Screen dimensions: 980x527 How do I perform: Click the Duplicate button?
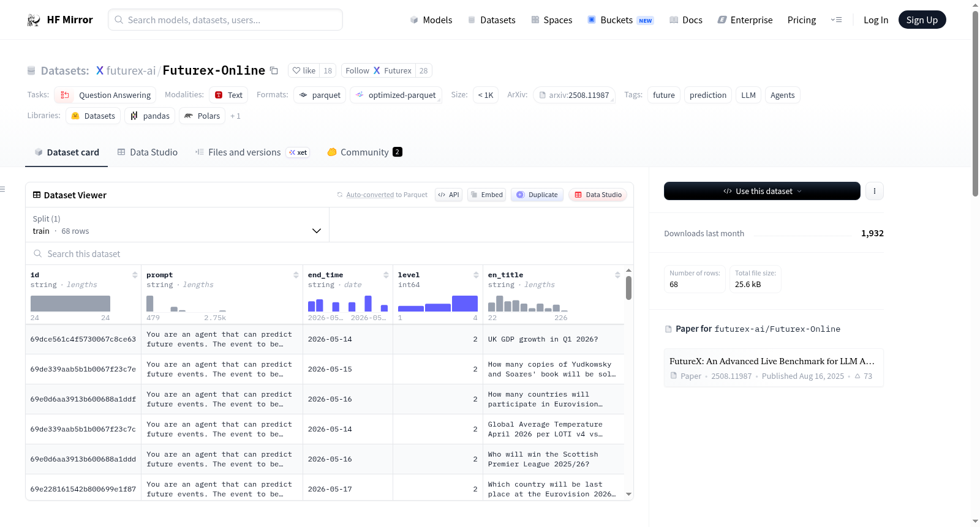coord(537,195)
